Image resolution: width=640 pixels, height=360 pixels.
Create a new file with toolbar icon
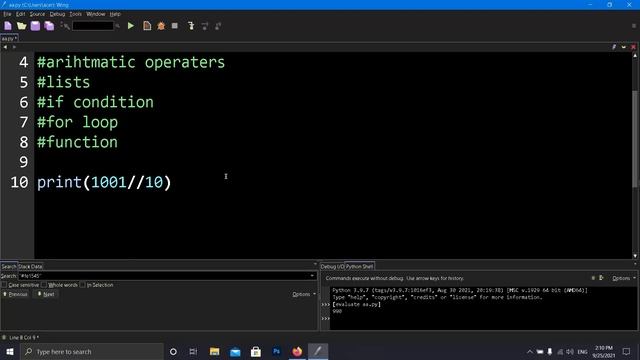point(8,26)
